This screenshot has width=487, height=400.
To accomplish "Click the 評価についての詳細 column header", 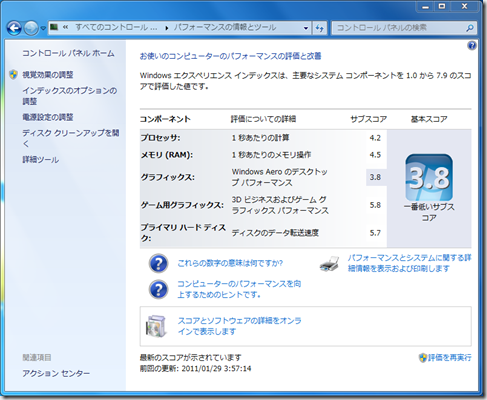I will coord(263,119).
